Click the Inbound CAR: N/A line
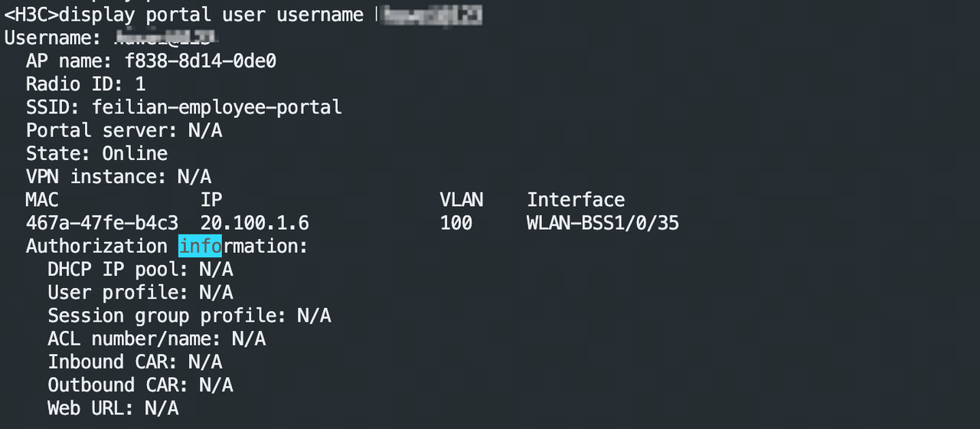The height and width of the screenshot is (429, 980). pos(135,362)
